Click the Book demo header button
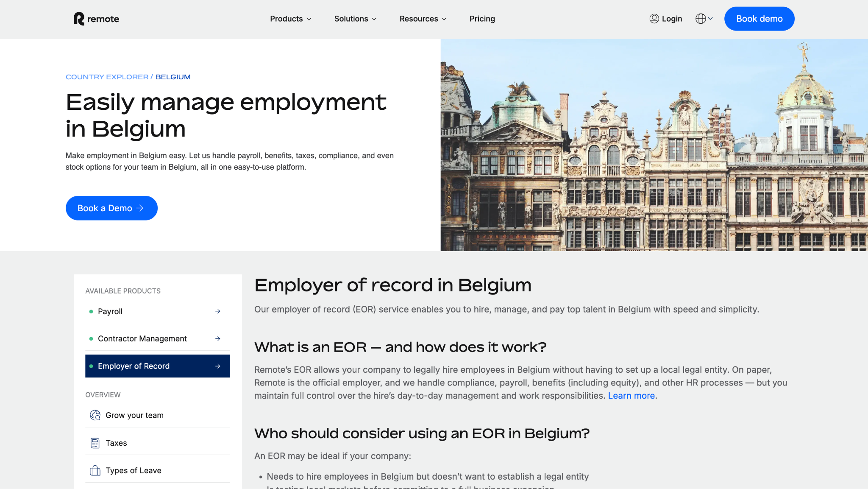The image size is (868, 489). pos(759,19)
